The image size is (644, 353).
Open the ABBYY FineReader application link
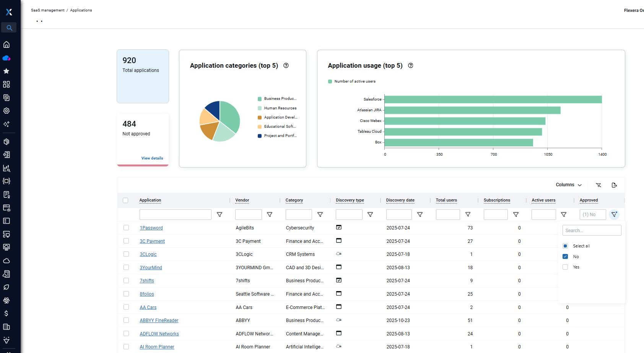coord(159,320)
